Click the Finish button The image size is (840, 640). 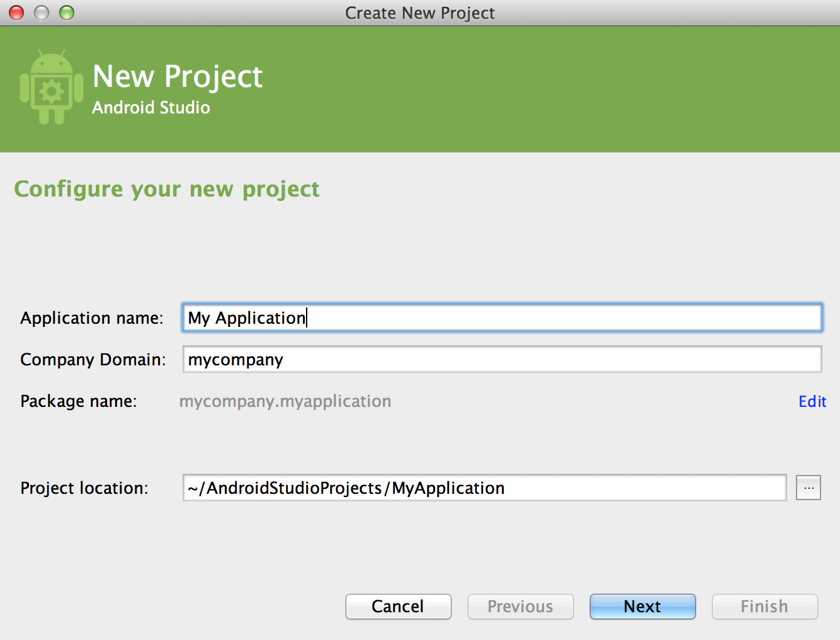pyautogui.click(x=764, y=607)
